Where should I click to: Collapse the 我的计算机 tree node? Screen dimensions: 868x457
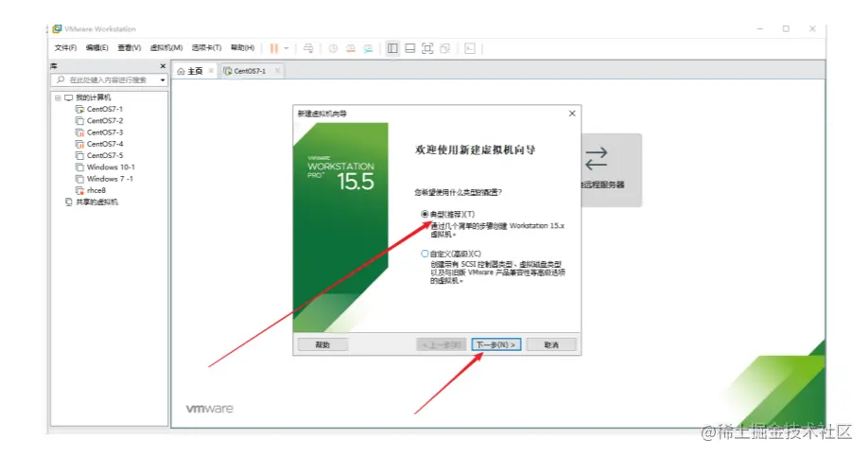tap(58, 97)
